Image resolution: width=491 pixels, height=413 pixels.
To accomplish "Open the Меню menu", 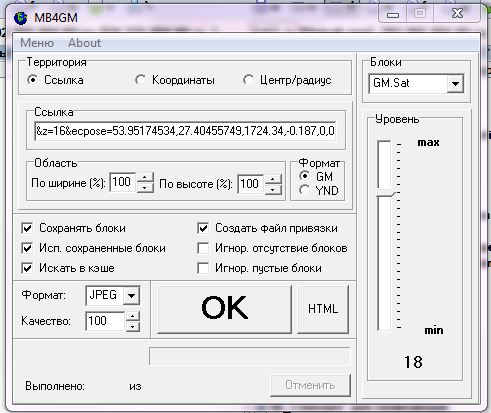I will (x=37, y=43).
